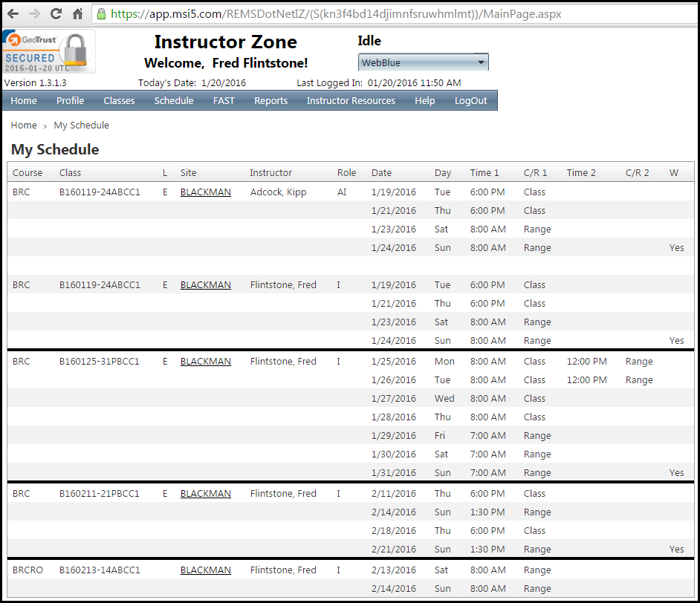
Task: Click the browser back arrow
Action: tap(13, 13)
